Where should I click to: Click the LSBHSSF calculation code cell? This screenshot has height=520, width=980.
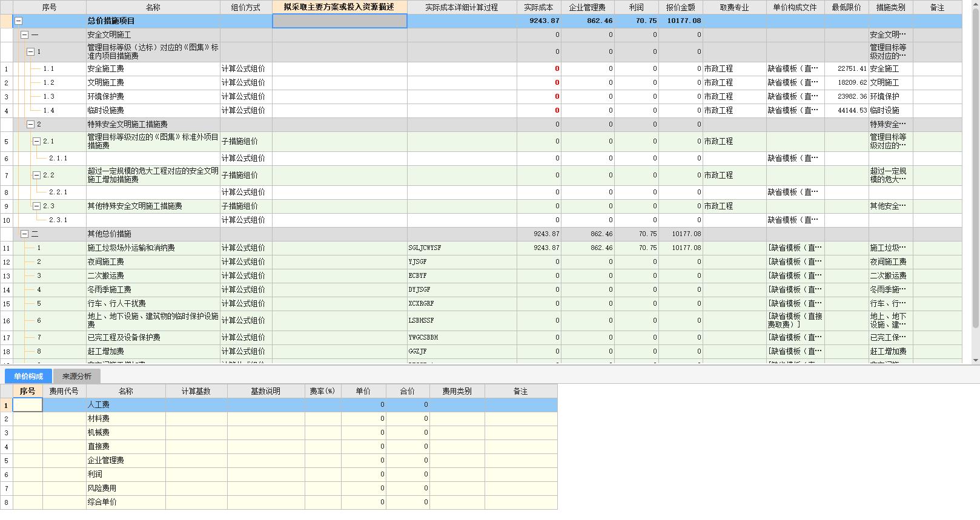[x=462, y=321]
